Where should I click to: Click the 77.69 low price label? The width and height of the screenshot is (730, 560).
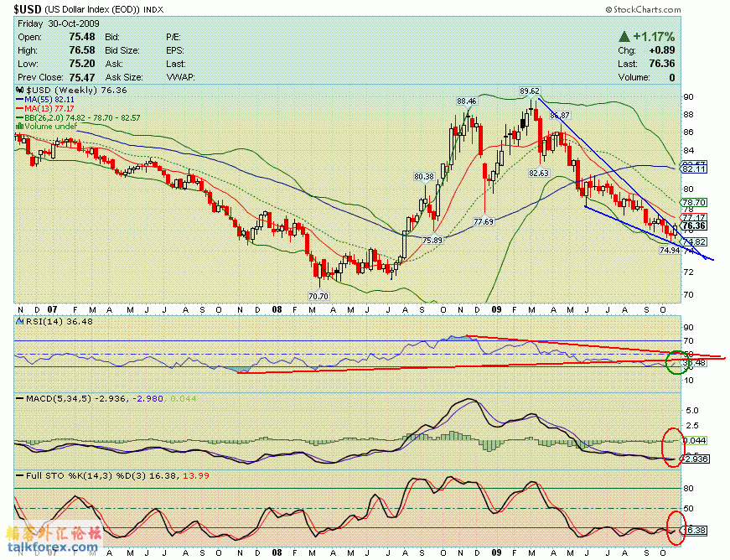click(484, 221)
